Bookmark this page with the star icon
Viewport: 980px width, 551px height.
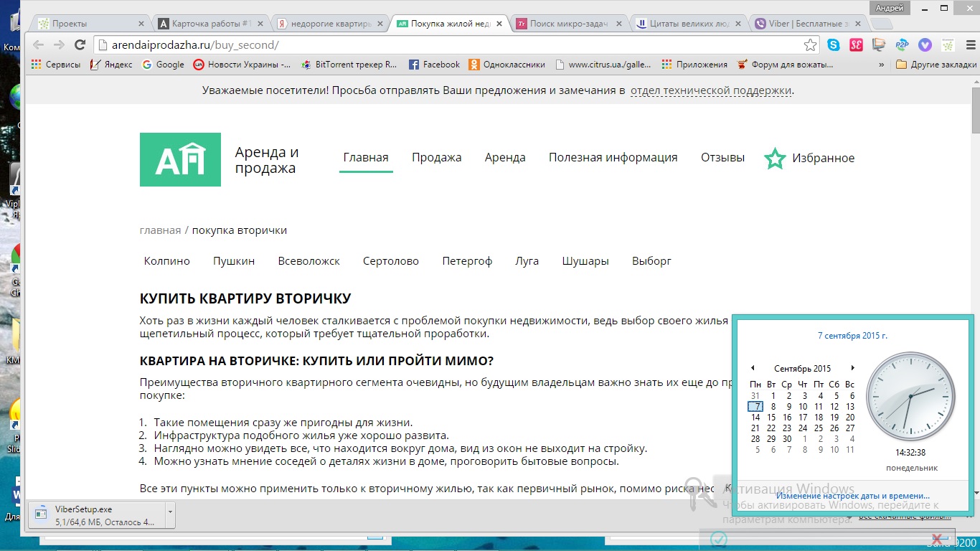[x=810, y=45]
